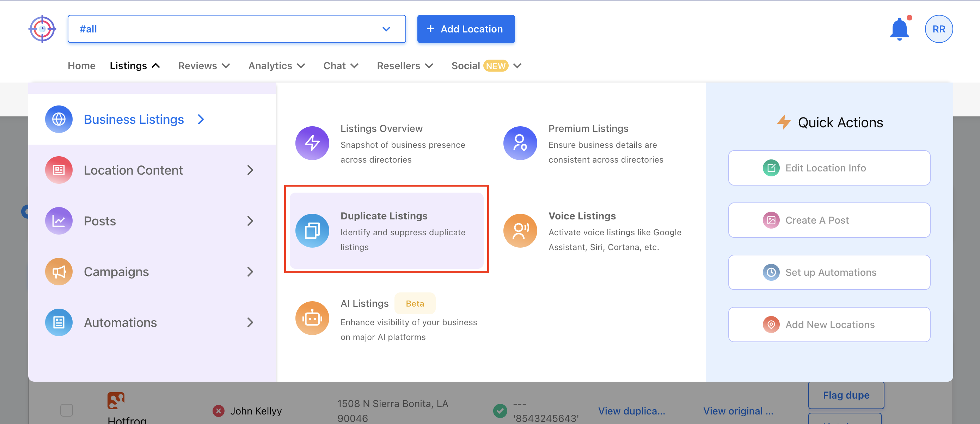Expand the Analytics menu

click(x=277, y=66)
